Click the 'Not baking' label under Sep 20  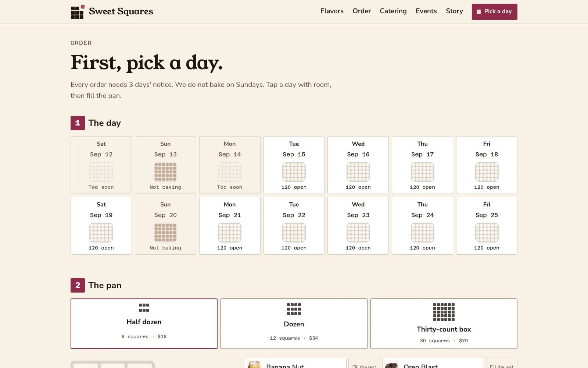click(x=165, y=248)
